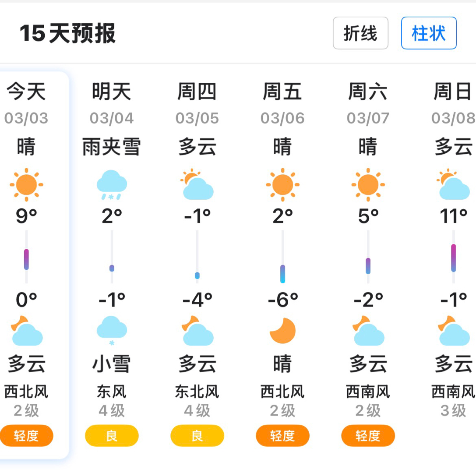The width and height of the screenshot is (476, 473).
Task: Select the 周五 03/06 day header
Action: 282,92
